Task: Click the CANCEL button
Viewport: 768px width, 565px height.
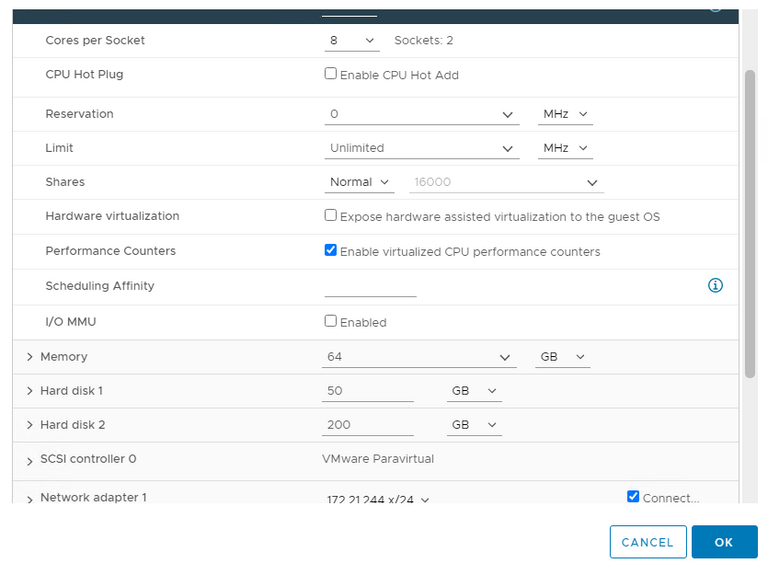Action: point(648,542)
